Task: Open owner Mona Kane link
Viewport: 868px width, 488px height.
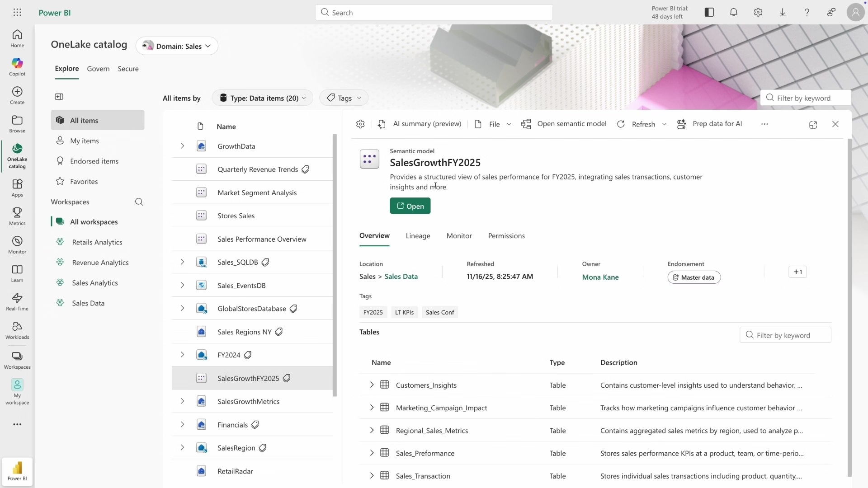Action: [600, 277]
